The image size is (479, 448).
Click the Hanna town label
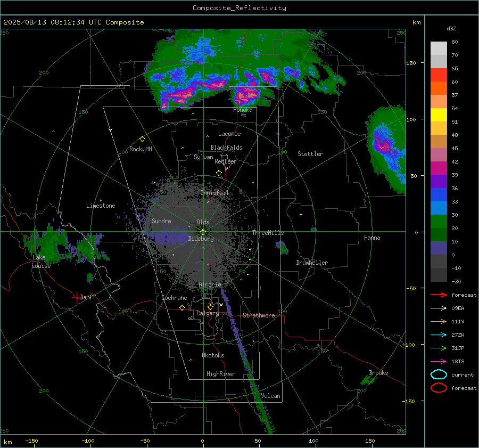pos(372,238)
